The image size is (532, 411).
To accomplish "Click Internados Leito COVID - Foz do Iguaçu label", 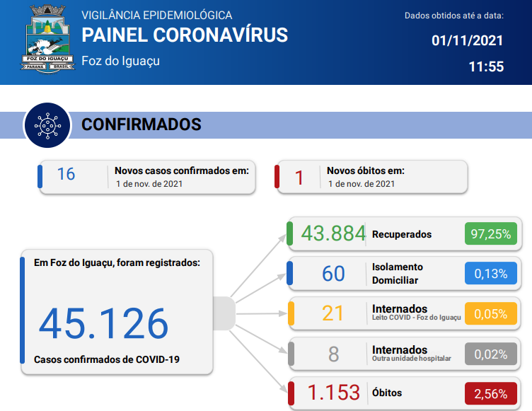I will [417, 313].
